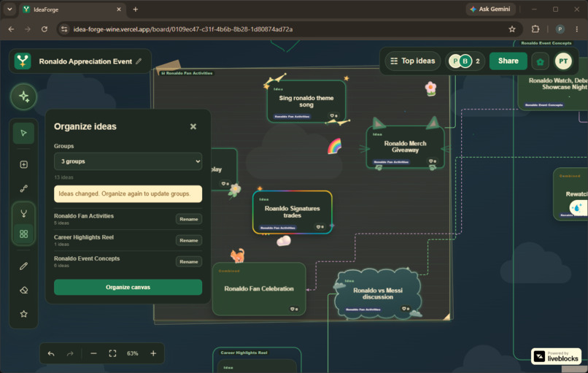Select the pointer cursor tool

pyautogui.click(x=23, y=133)
